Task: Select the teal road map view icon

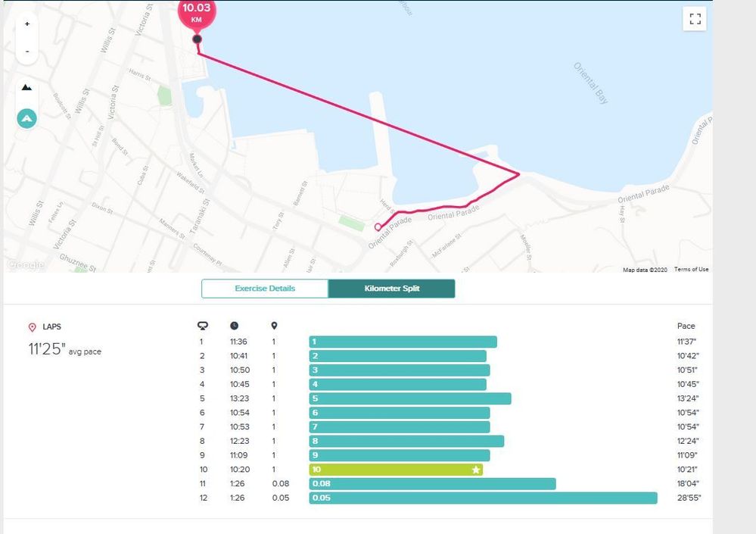Action: tap(27, 118)
